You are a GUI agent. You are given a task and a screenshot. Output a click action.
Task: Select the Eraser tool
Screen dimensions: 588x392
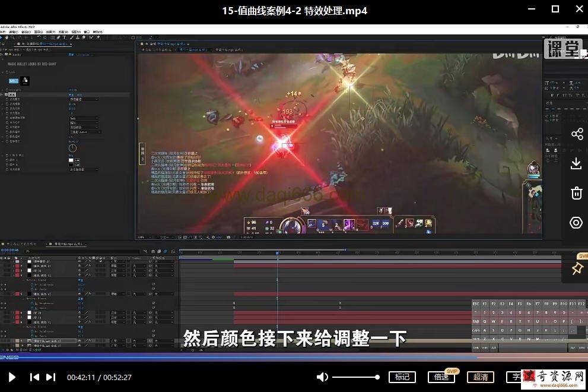pyautogui.click(x=84, y=37)
